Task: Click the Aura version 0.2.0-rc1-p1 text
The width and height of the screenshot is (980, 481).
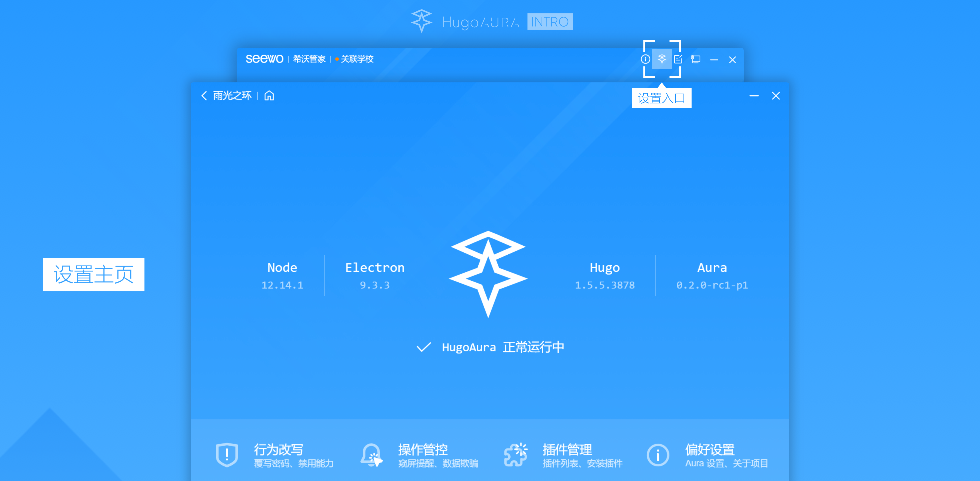Action: 712,285
